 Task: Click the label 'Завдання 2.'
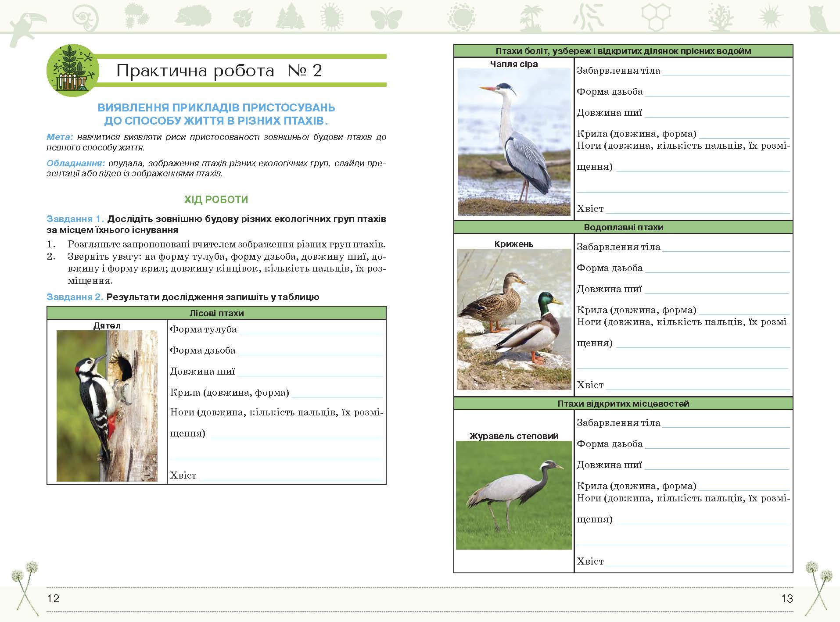click(x=75, y=297)
